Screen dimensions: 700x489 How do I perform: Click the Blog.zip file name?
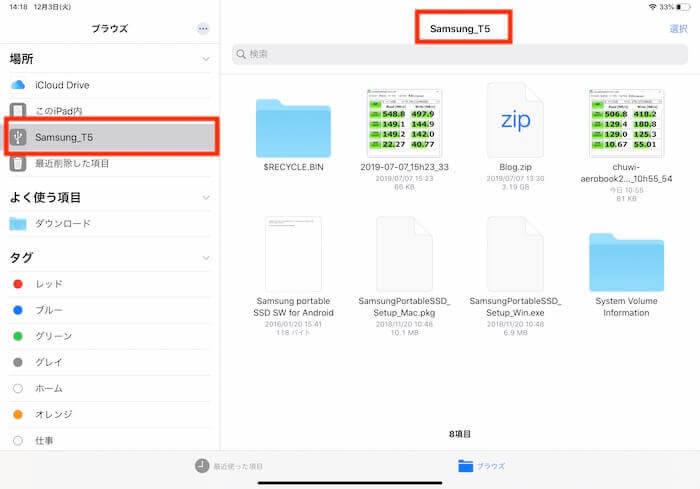515,167
